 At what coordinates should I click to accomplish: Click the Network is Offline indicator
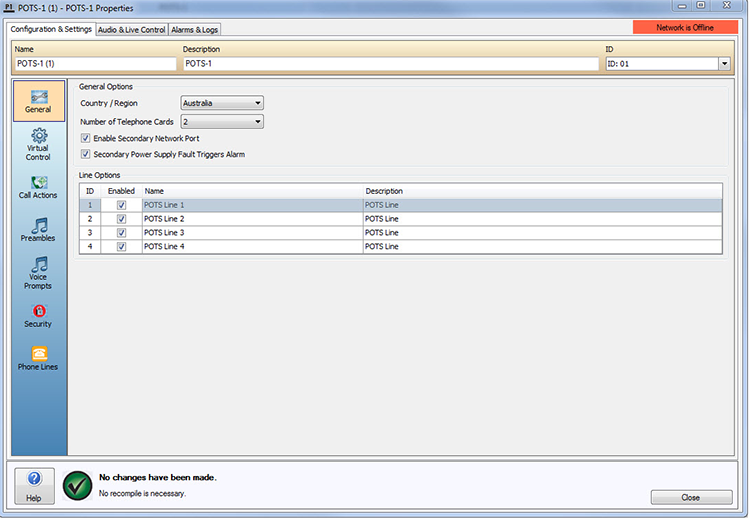click(685, 27)
